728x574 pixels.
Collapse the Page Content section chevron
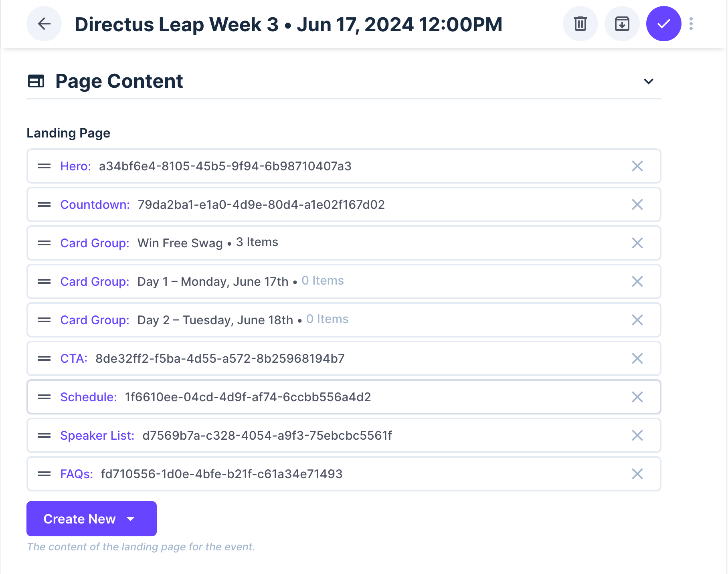648,81
